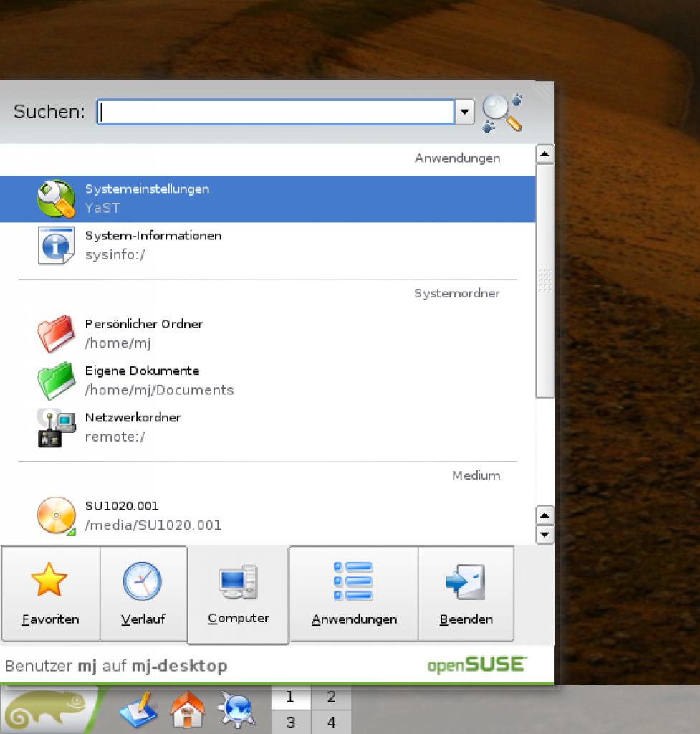This screenshot has width=700, height=734.
Task: Switch to the Favoriten tab
Action: click(51, 594)
